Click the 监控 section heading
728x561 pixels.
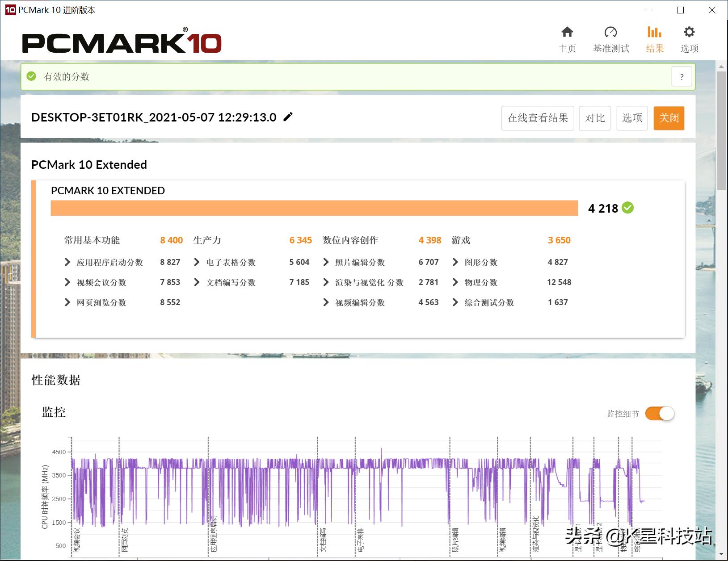coord(54,412)
